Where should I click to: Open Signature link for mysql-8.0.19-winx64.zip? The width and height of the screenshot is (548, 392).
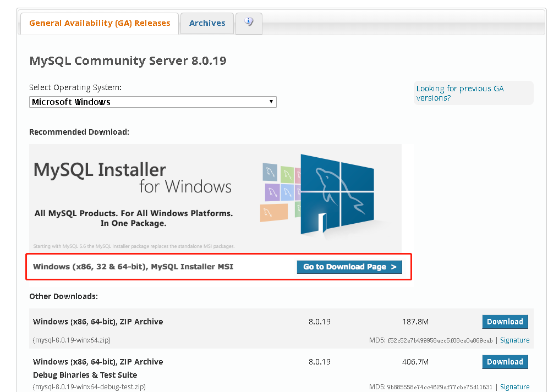[x=515, y=340]
